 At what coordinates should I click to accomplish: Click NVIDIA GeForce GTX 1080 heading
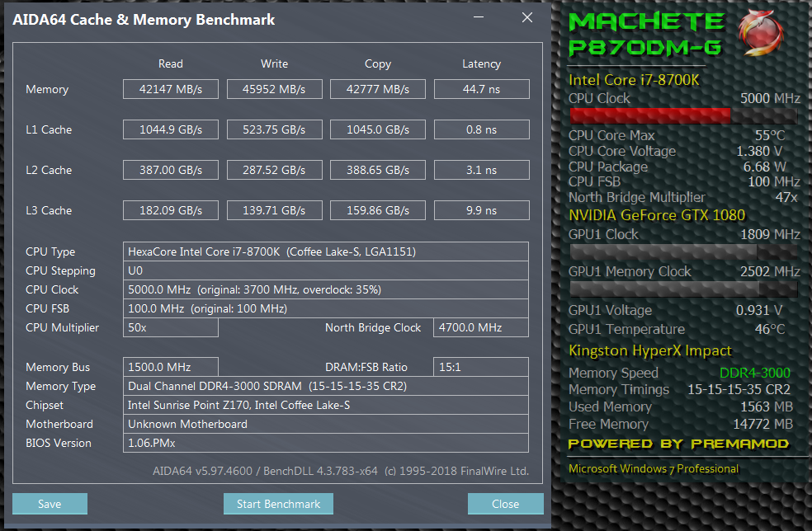(x=657, y=214)
